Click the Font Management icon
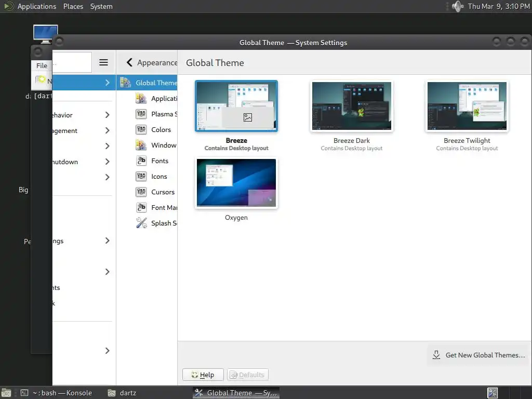 click(x=141, y=208)
